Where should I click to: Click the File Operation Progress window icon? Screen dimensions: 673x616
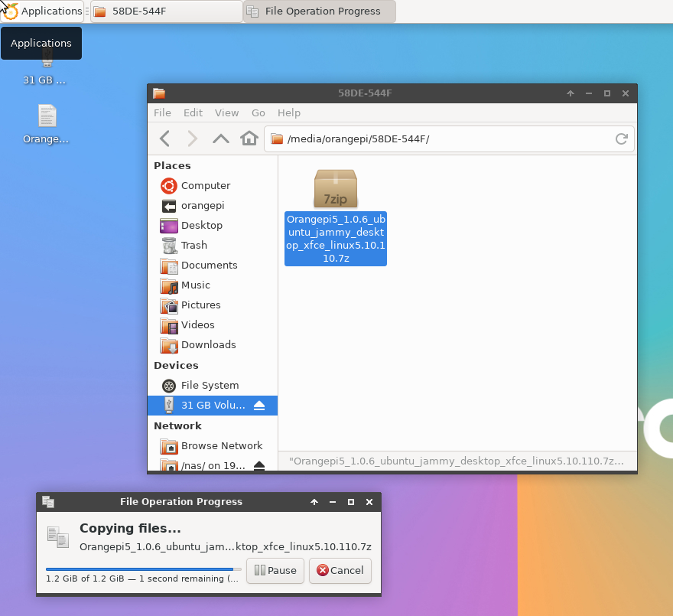[x=48, y=502]
